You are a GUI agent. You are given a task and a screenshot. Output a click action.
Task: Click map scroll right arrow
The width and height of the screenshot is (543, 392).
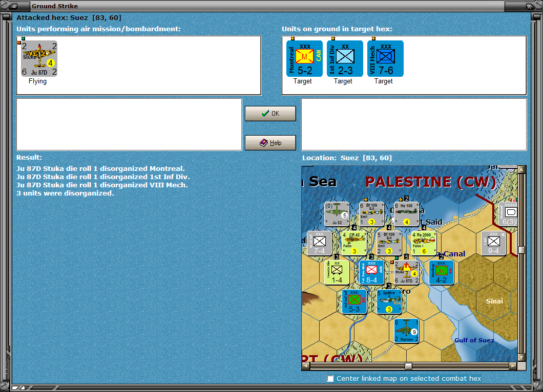pos(513,366)
